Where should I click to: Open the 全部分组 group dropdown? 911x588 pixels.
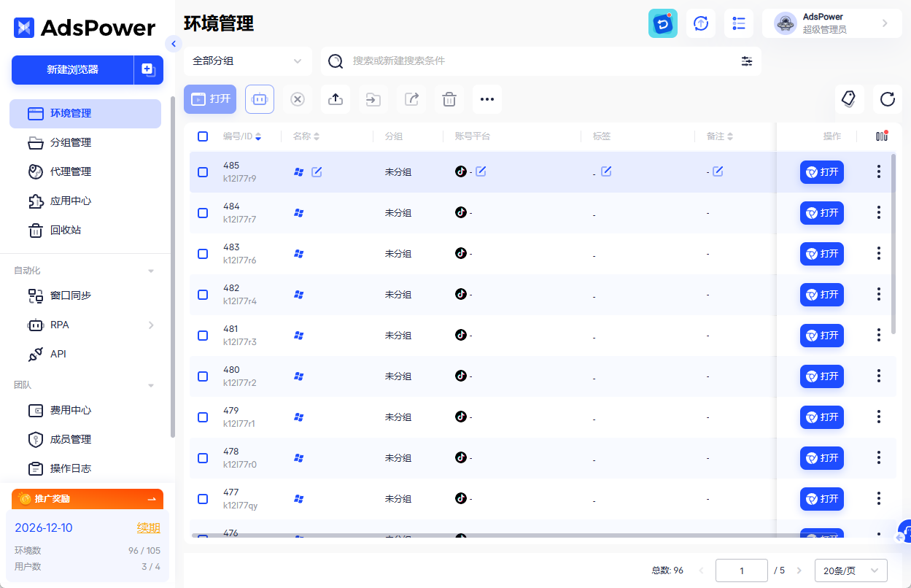point(248,61)
